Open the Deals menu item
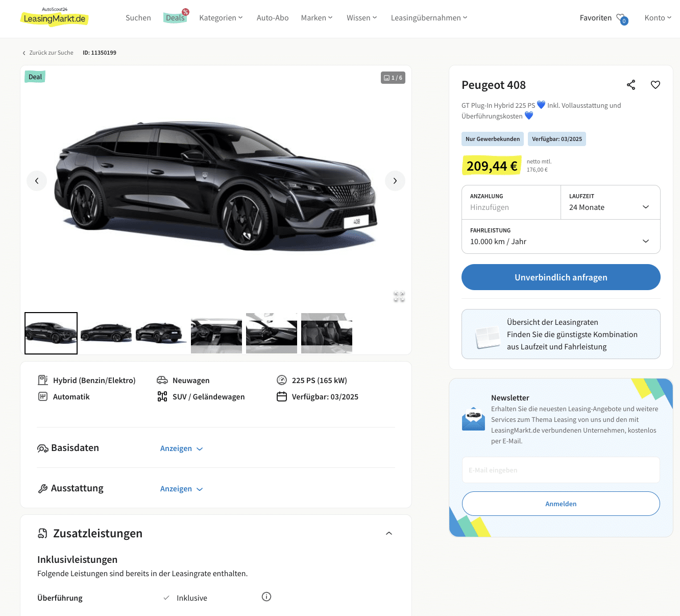This screenshot has width=680, height=616. tap(175, 18)
